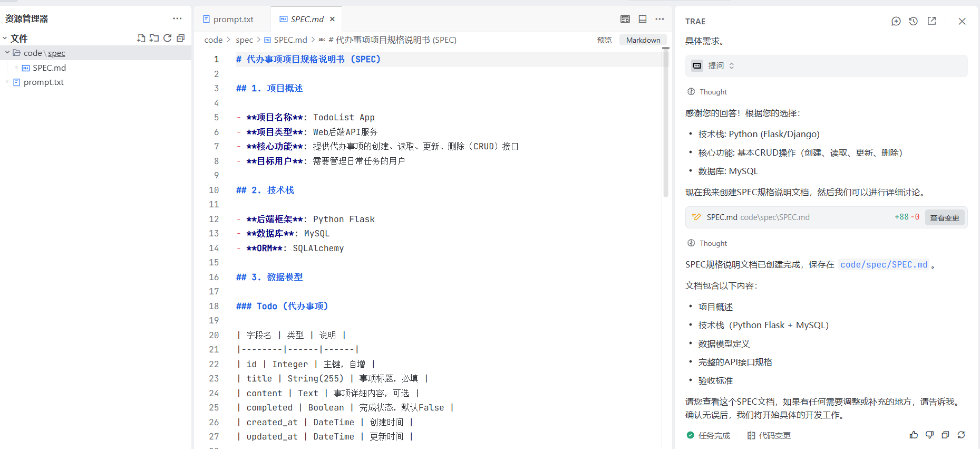Toggle bottom panel icon
Image resolution: width=980 pixels, height=449 pixels.
click(643, 19)
